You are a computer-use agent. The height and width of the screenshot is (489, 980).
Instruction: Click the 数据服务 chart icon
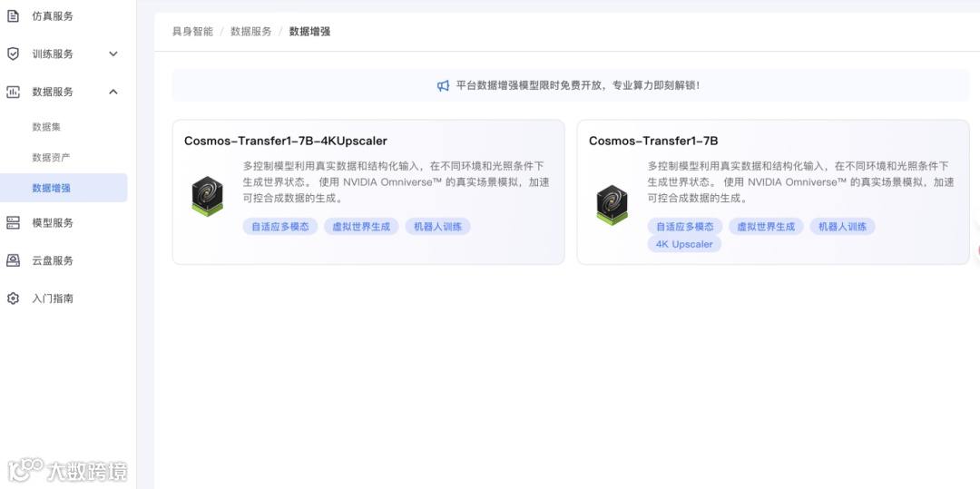(13, 92)
